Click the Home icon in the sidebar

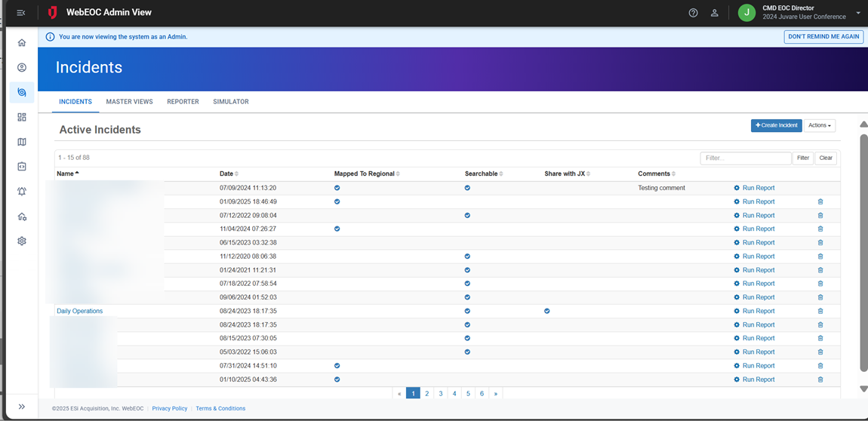click(22, 43)
